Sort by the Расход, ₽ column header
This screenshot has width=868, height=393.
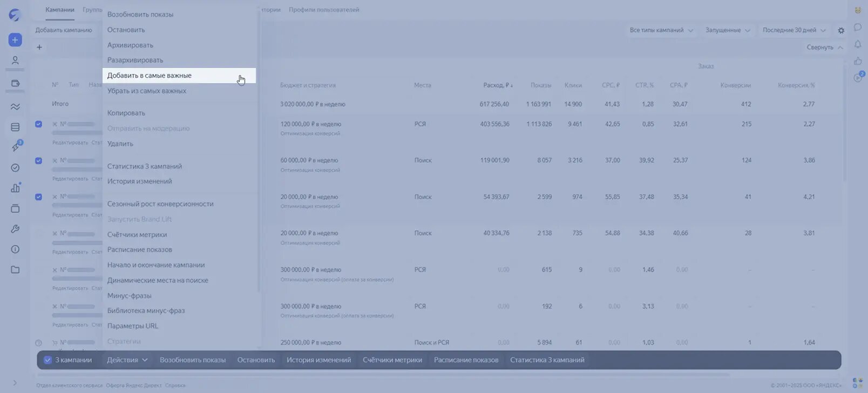coord(498,85)
